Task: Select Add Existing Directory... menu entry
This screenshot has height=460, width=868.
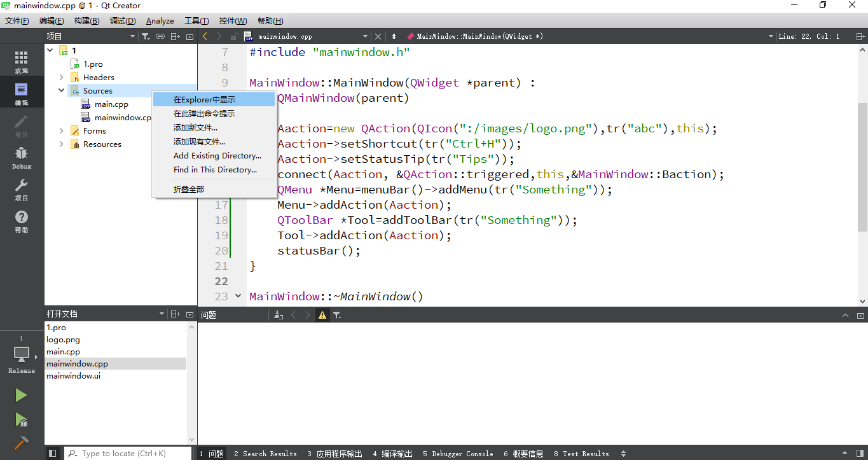Action: click(x=214, y=155)
